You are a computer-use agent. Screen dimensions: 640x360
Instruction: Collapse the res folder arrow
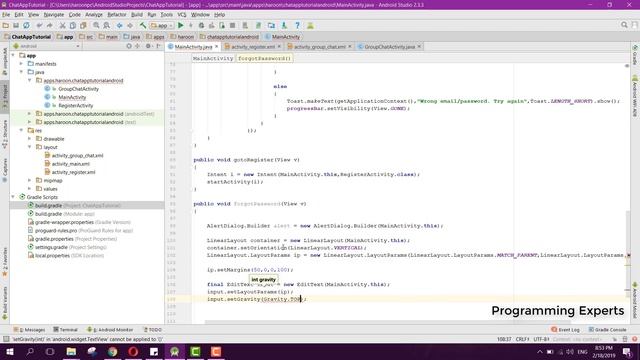(22, 130)
